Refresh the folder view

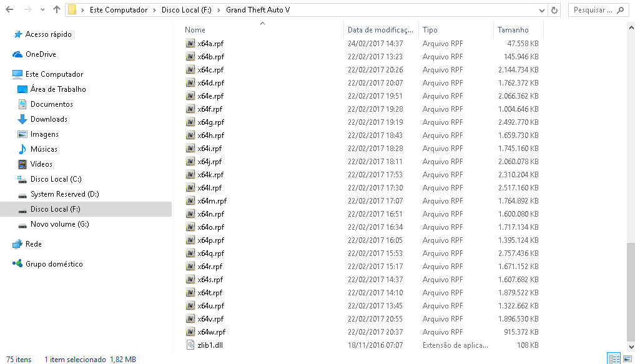(x=554, y=10)
